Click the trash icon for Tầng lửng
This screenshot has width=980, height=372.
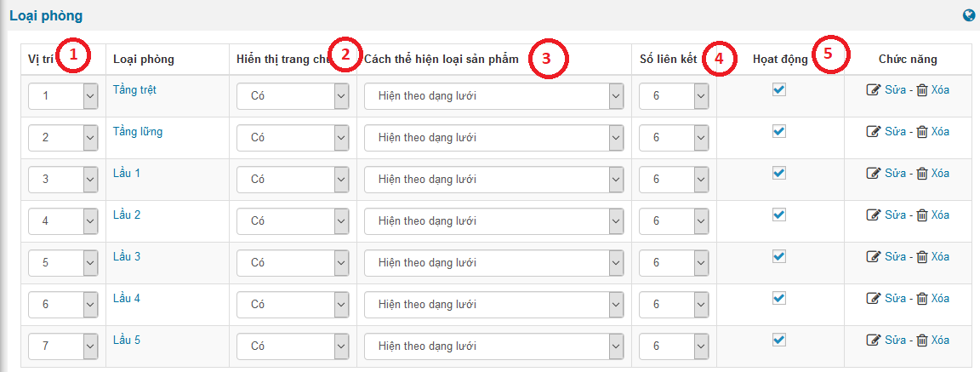[x=921, y=132]
